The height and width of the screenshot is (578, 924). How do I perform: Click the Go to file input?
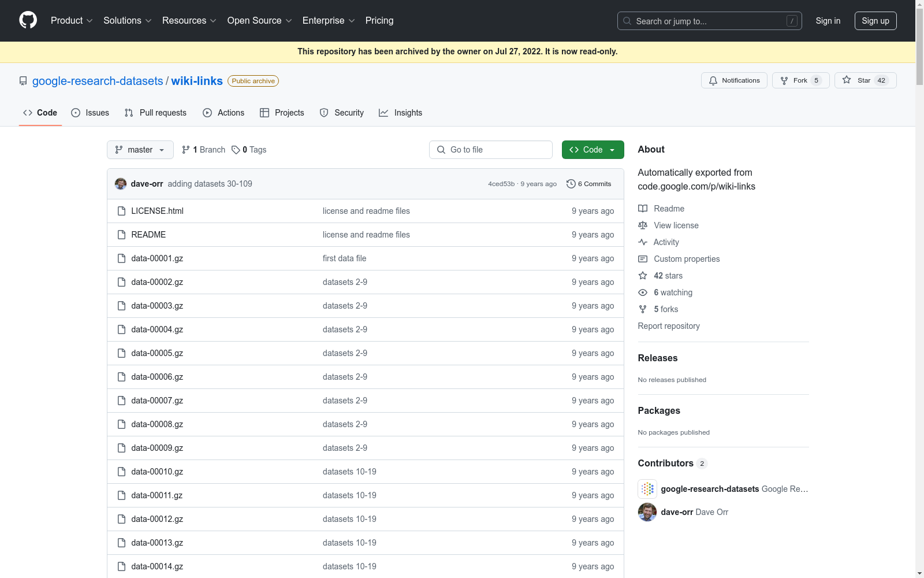(491, 150)
